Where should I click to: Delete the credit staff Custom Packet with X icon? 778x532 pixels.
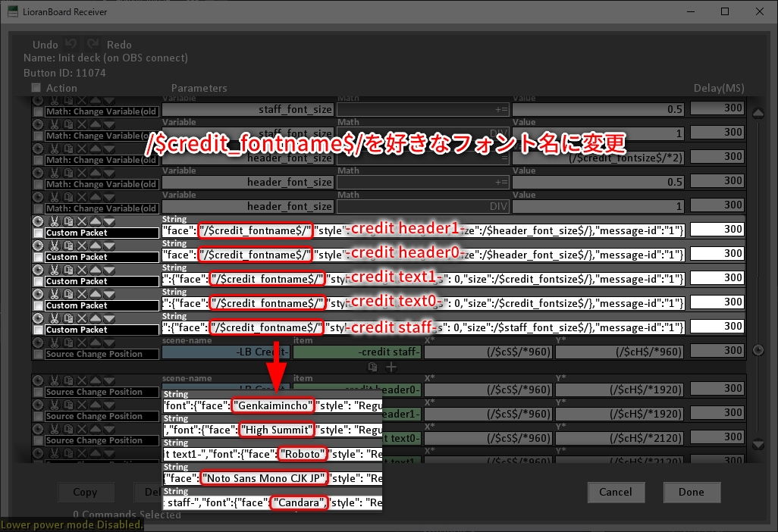82,318
